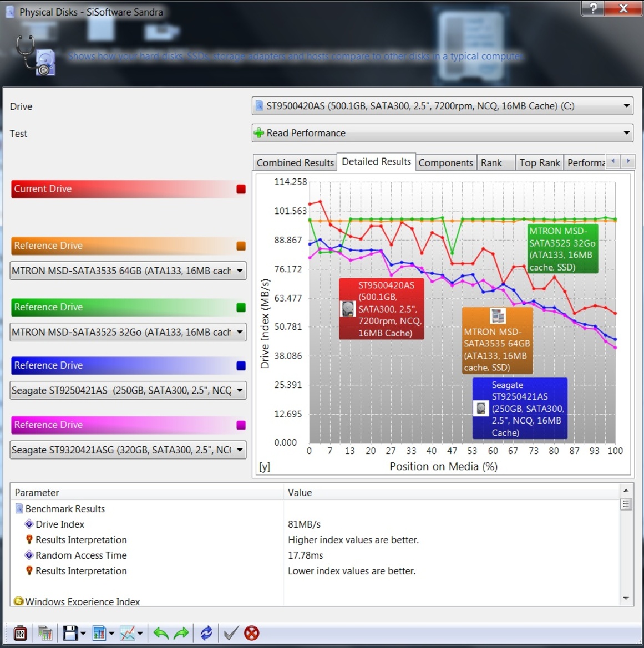644x648 pixels.
Task: Click the Value column header
Action: pos(452,492)
